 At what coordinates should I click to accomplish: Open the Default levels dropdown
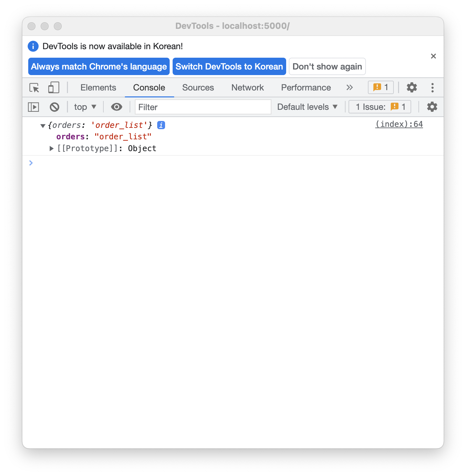click(x=307, y=107)
